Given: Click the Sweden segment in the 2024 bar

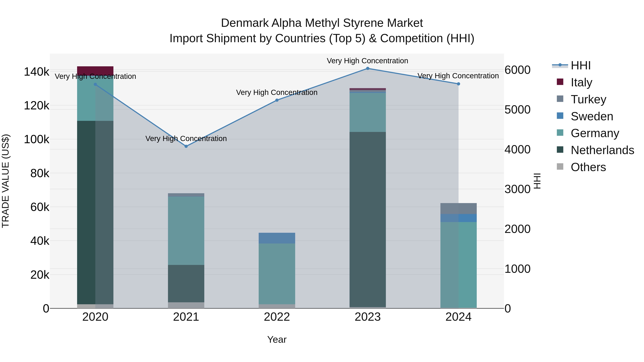Looking at the screenshot, I should 458,218.
